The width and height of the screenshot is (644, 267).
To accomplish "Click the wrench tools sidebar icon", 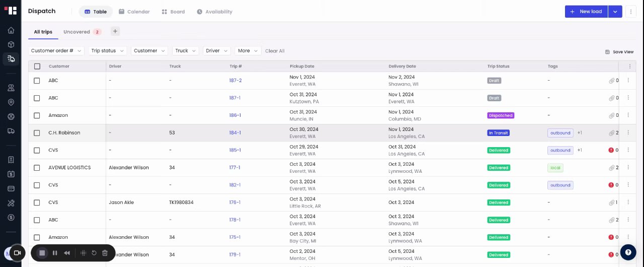I will [11, 203].
